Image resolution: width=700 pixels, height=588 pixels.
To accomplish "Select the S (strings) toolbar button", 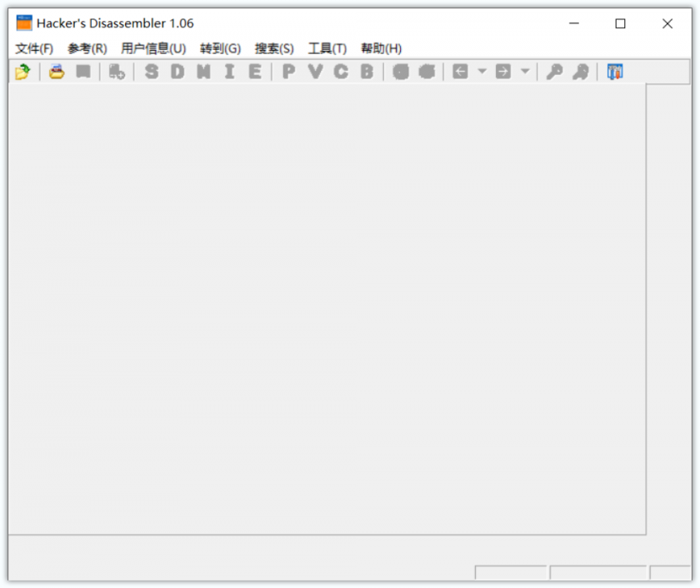I will pyautogui.click(x=152, y=72).
